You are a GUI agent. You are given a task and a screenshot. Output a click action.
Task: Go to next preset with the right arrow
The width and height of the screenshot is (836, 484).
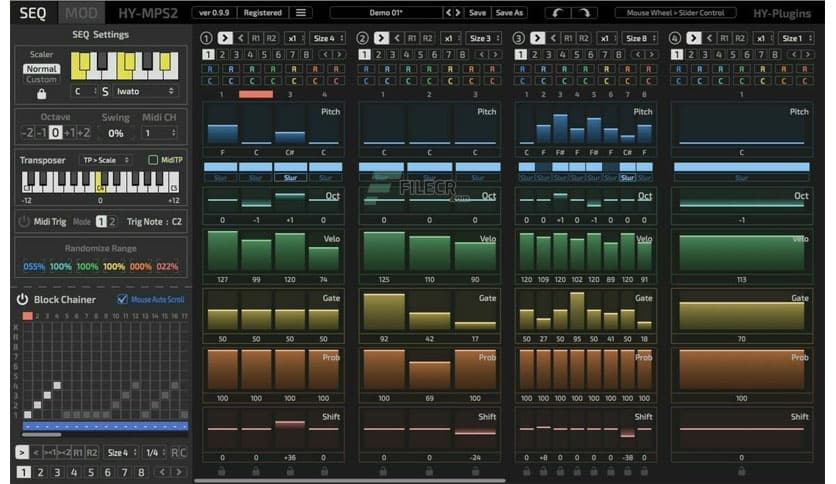click(457, 12)
